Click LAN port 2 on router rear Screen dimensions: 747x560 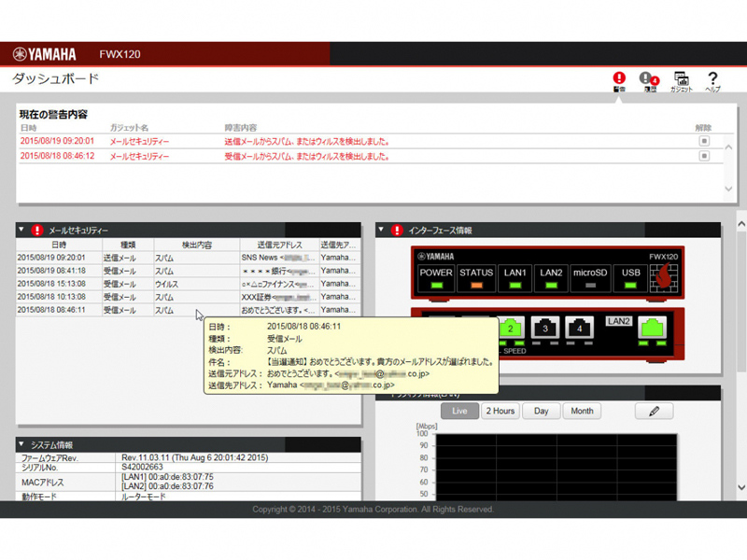pyautogui.click(x=511, y=328)
